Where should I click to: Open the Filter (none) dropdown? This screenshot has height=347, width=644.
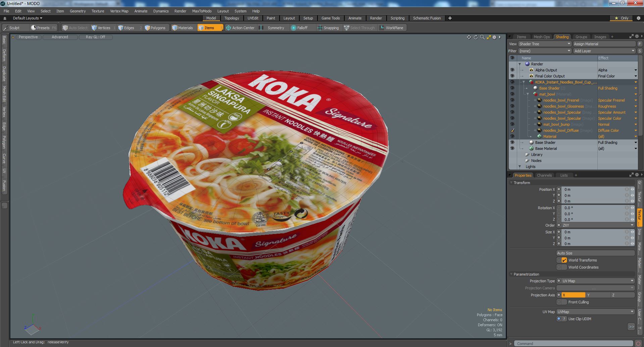pos(544,51)
